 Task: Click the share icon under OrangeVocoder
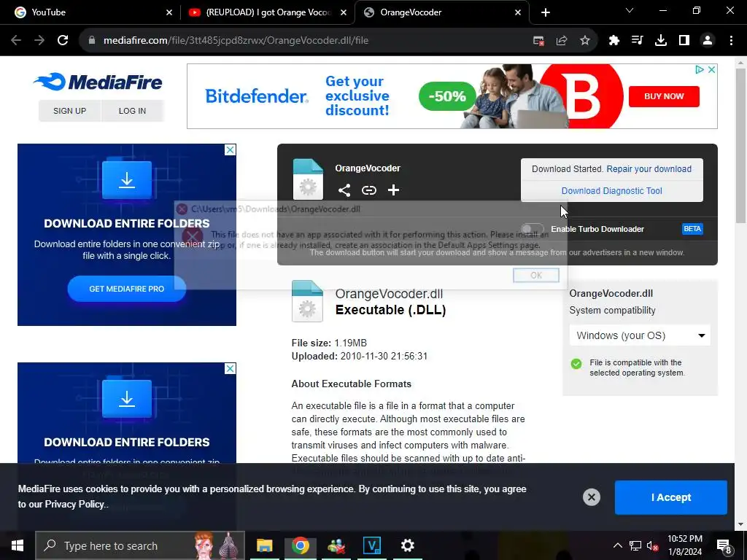point(344,190)
